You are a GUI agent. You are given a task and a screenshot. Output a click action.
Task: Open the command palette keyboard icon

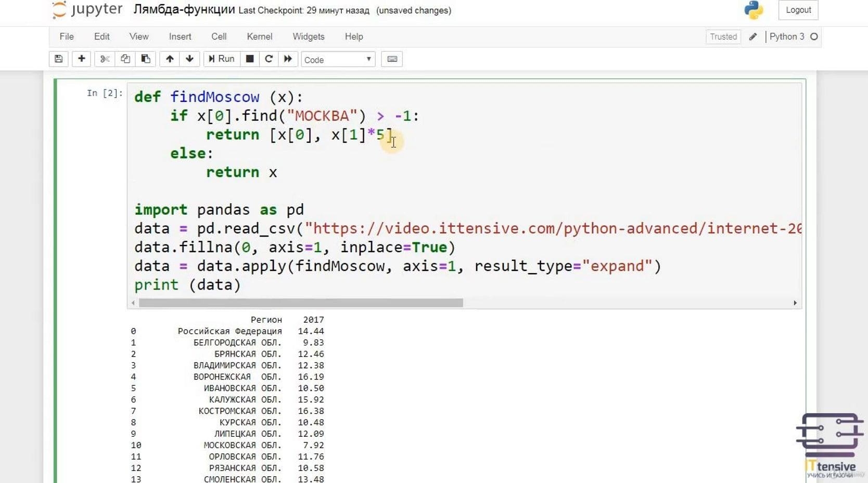point(392,59)
